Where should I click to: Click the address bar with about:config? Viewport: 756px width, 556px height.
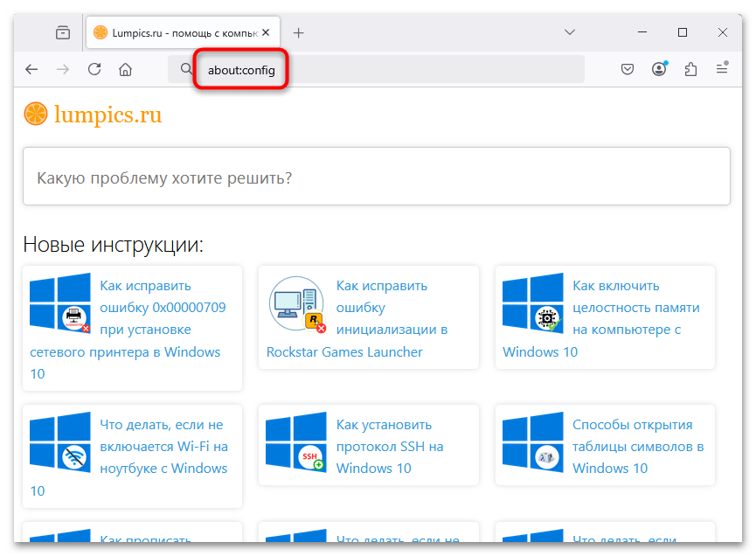(x=376, y=69)
